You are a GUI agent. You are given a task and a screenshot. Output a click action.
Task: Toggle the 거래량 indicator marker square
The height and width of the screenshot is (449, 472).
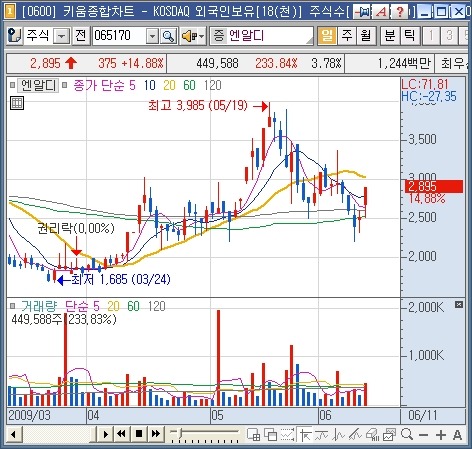[x=12, y=306]
